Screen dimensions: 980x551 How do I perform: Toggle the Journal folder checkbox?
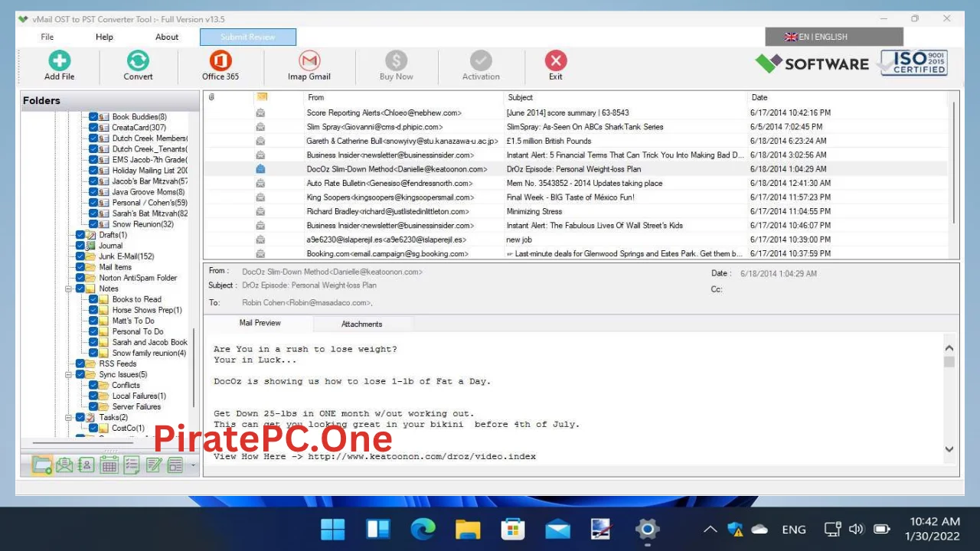[x=80, y=246]
